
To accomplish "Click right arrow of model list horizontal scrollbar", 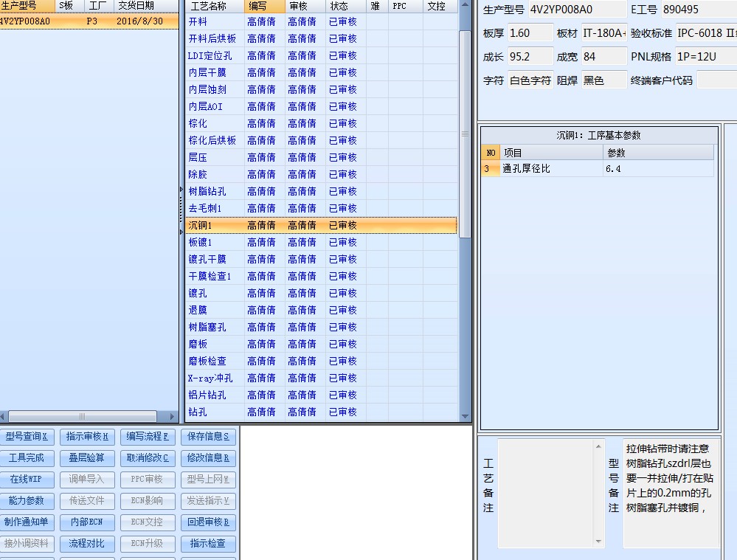I will (172, 417).
